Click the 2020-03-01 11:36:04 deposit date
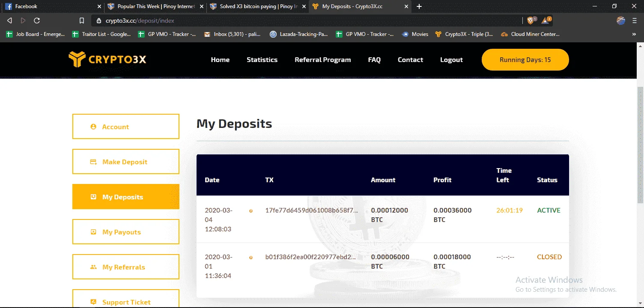 (218, 267)
